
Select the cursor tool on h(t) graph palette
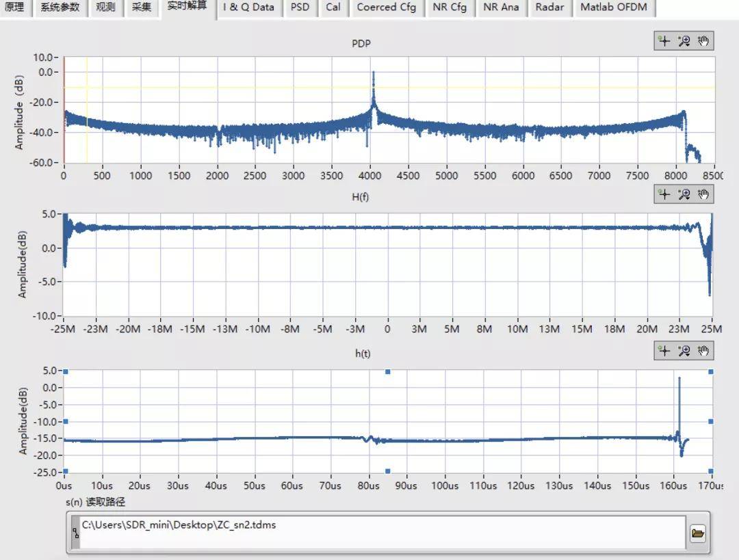[x=664, y=350]
